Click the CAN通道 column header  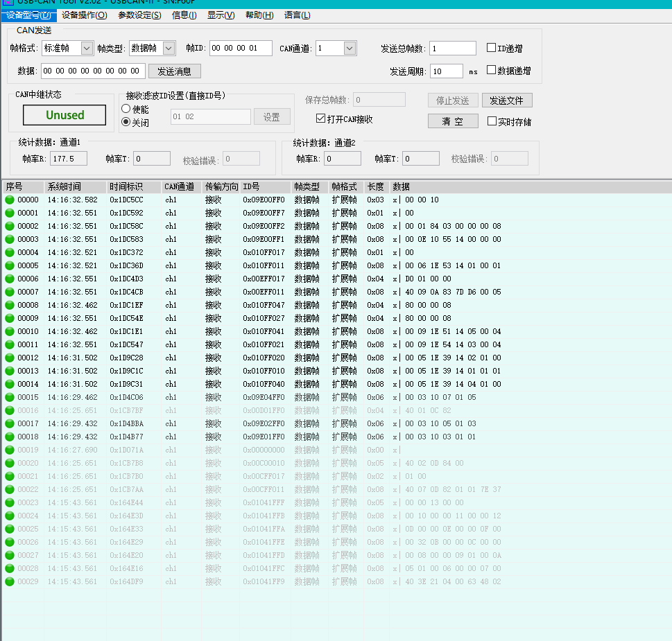click(181, 186)
